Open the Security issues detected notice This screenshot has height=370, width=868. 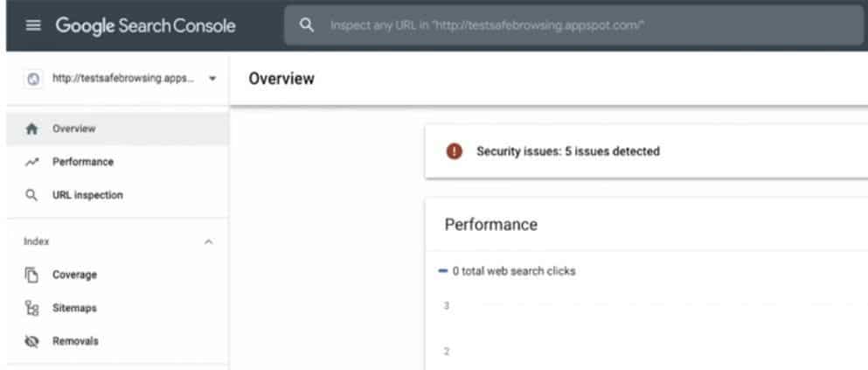(x=567, y=151)
